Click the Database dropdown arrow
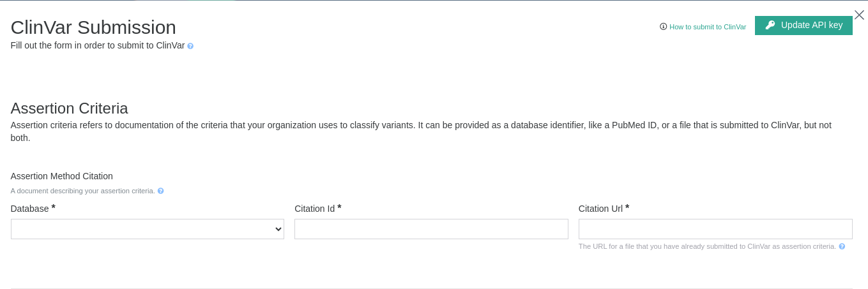The width and height of the screenshot is (868, 289). tap(278, 229)
